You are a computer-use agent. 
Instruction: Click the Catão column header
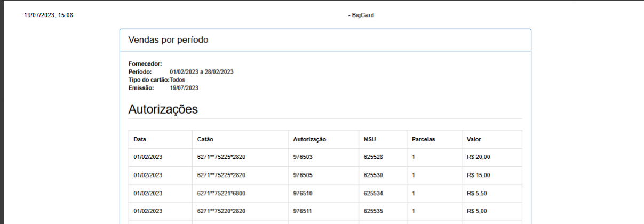click(x=205, y=139)
